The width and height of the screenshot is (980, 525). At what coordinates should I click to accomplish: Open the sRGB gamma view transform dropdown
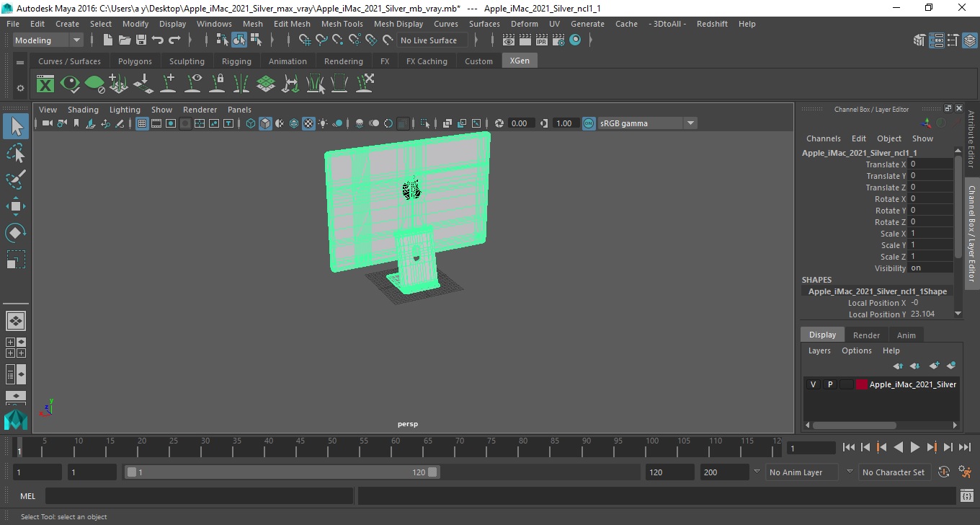(647, 123)
